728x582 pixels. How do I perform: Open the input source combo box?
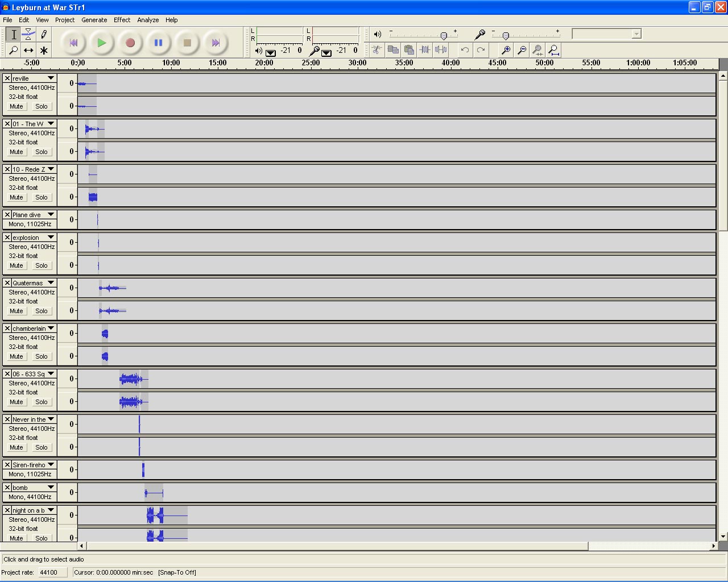pos(606,34)
